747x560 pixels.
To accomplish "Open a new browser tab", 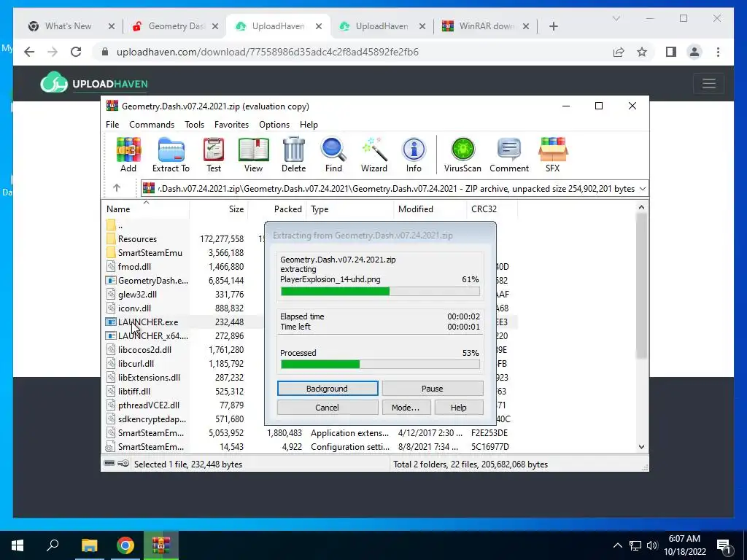I will click(553, 26).
